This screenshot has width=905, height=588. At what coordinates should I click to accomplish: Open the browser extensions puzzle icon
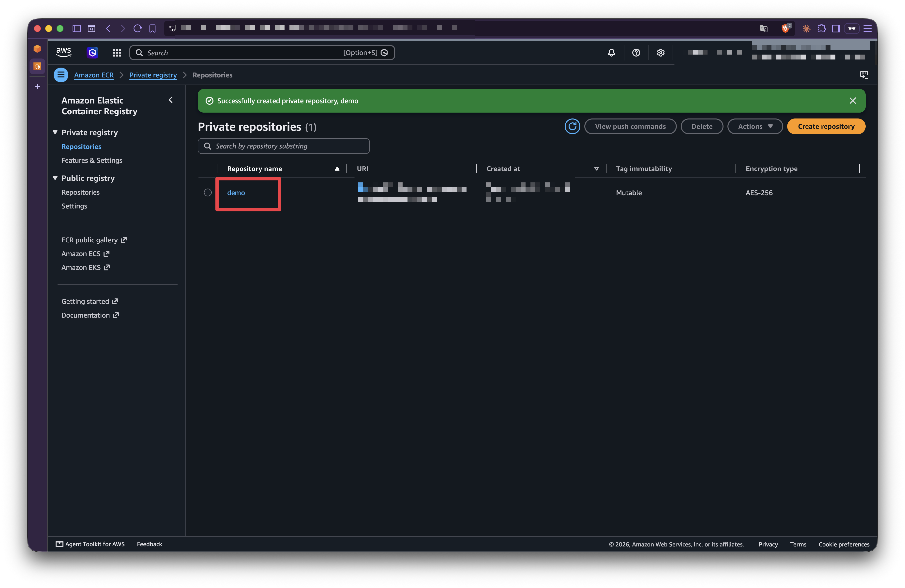coord(821,29)
